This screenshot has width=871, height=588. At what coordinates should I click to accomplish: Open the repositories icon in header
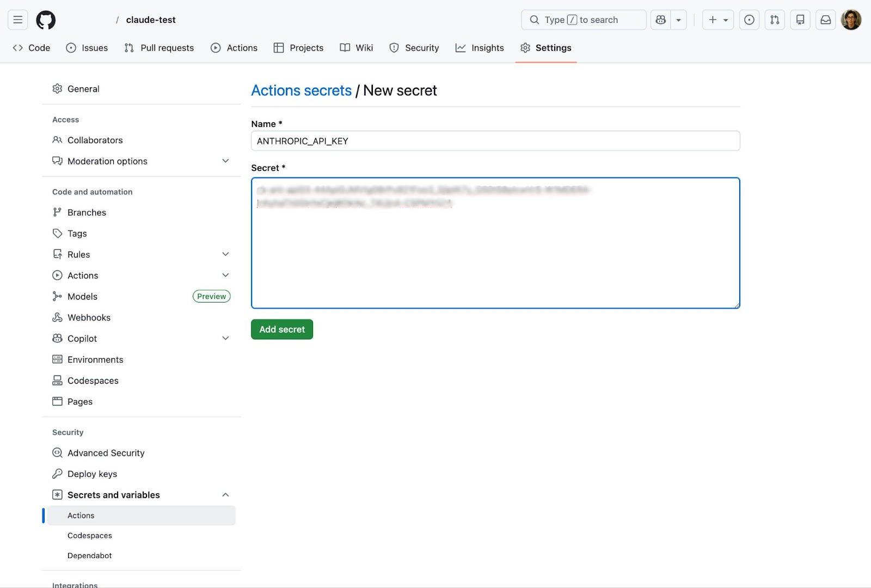[x=800, y=20]
